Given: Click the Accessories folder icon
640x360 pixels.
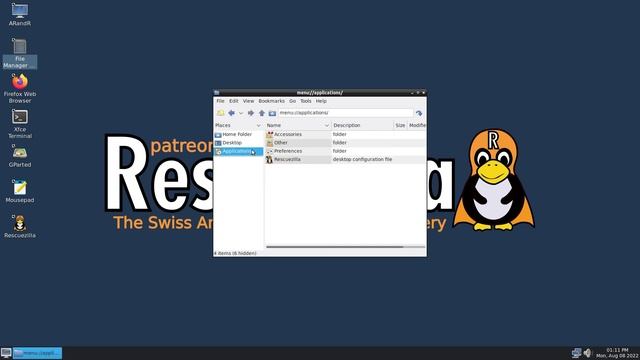Looking at the screenshot, I should pyautogui.click(x=269, y=134).
